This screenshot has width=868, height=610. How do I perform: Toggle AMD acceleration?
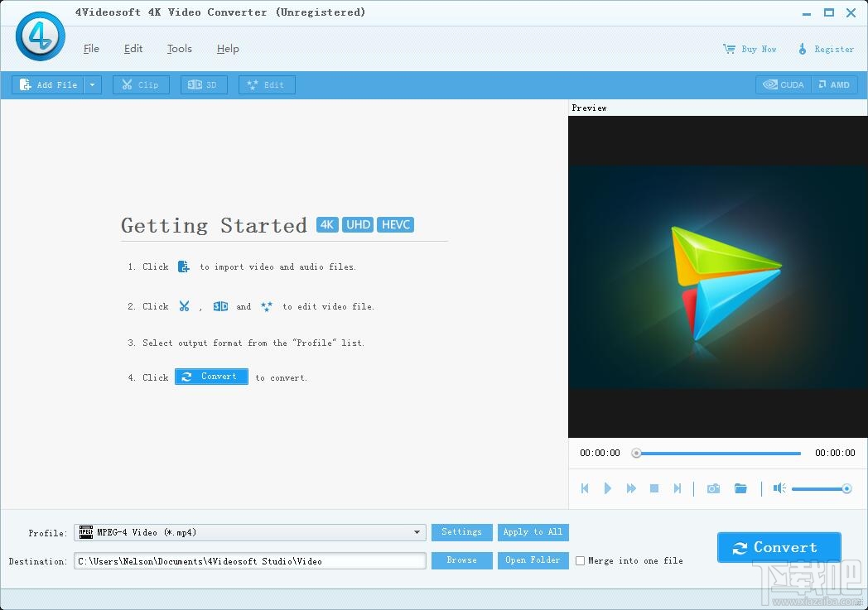(835, 84)
